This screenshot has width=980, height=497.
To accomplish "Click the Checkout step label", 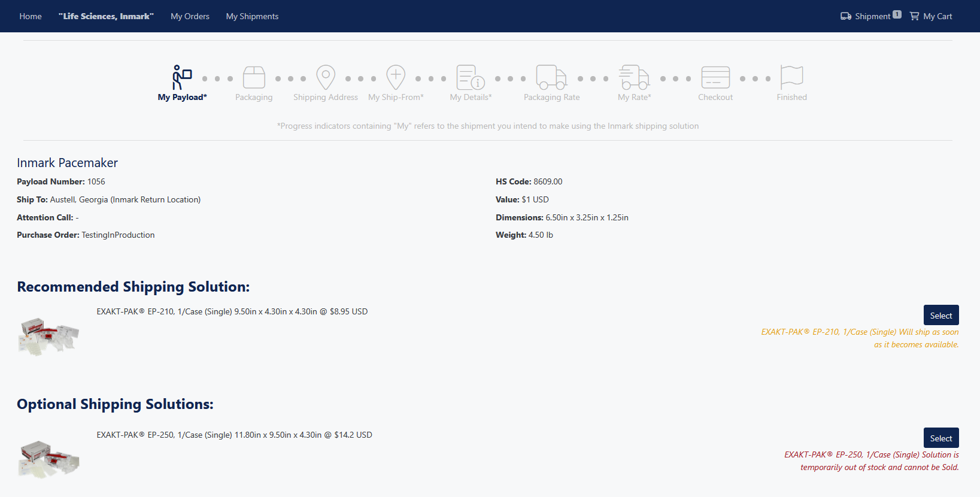I will (x=715, y=97).
